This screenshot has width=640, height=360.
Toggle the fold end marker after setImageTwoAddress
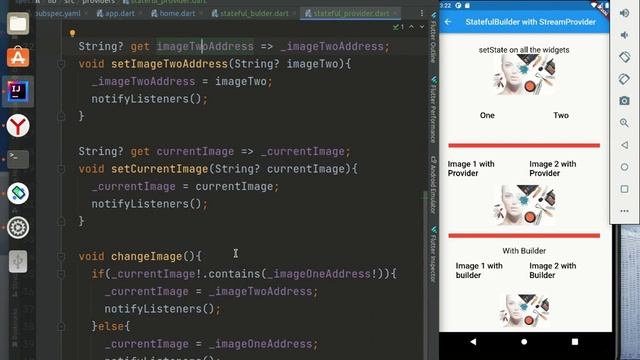(61, 117)
